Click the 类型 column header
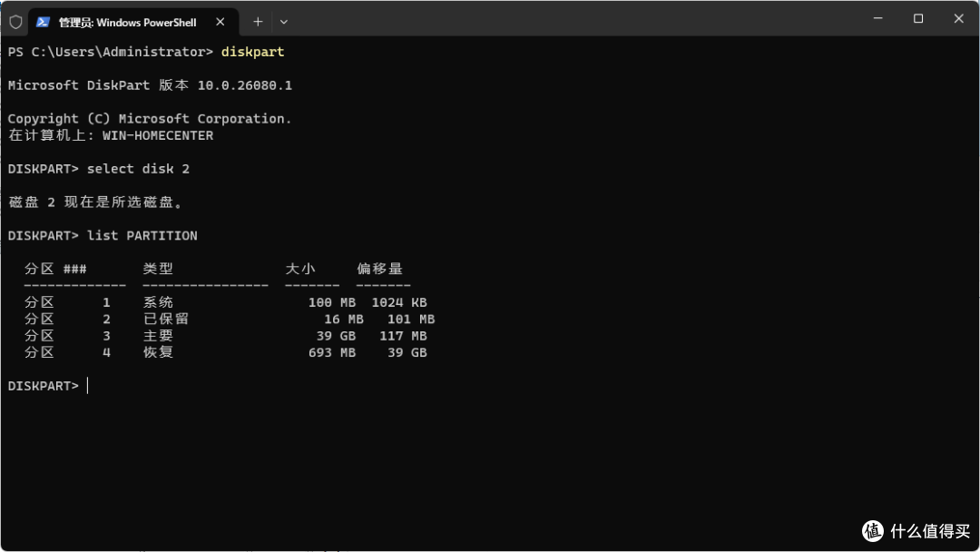The width and height of the screenshot is (980, 552). click(158, 269)
